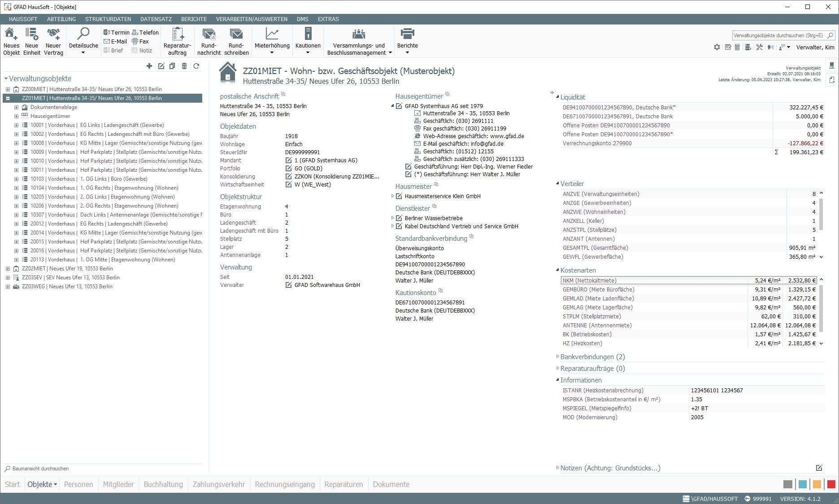Click the Rundschreiben envelope icon
The image size is (839, 504).
[x=236, y=34]
